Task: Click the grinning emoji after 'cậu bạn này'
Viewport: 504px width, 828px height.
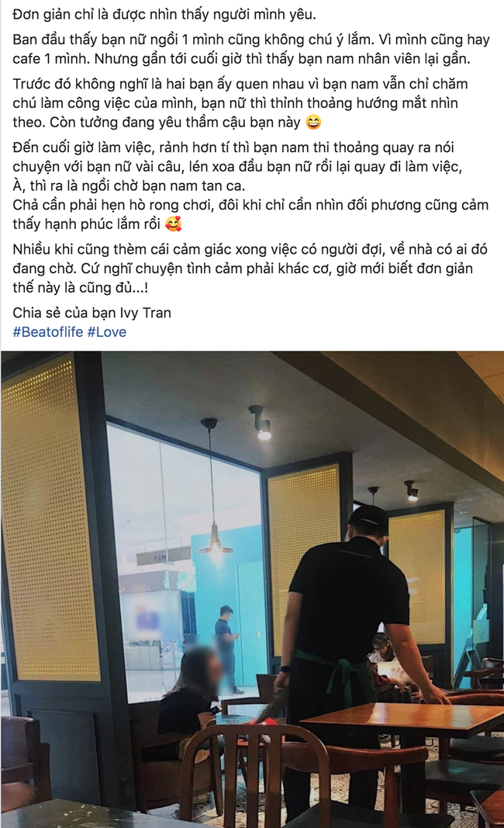Action: [313, 123]
